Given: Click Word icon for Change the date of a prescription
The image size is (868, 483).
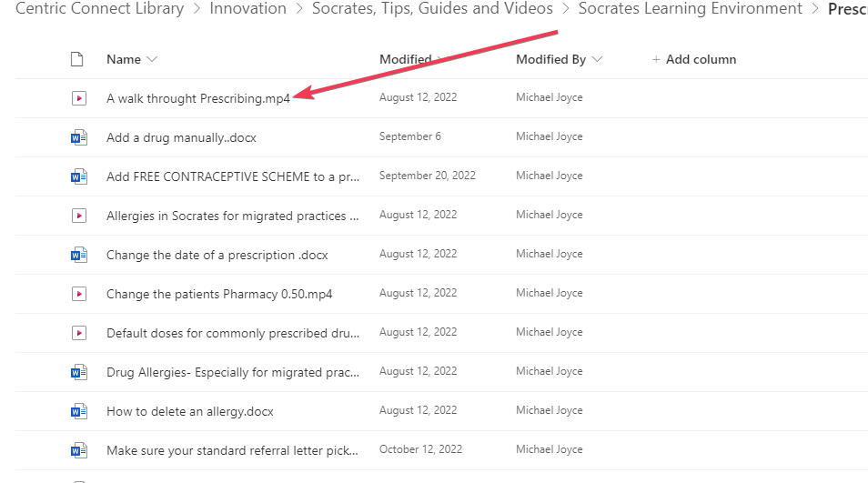Looking at the screenshot, I should click(x=79, y=255).
